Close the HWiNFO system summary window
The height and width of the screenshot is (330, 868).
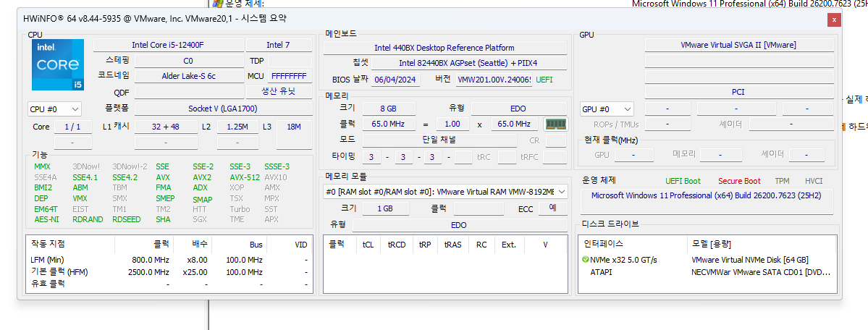(x=834, y=20)
